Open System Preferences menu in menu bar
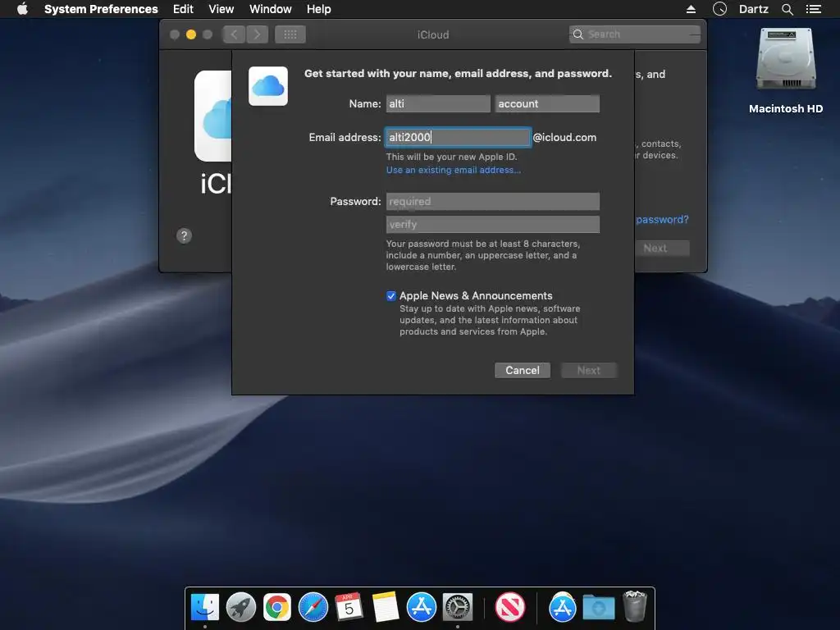 (101, 9)
